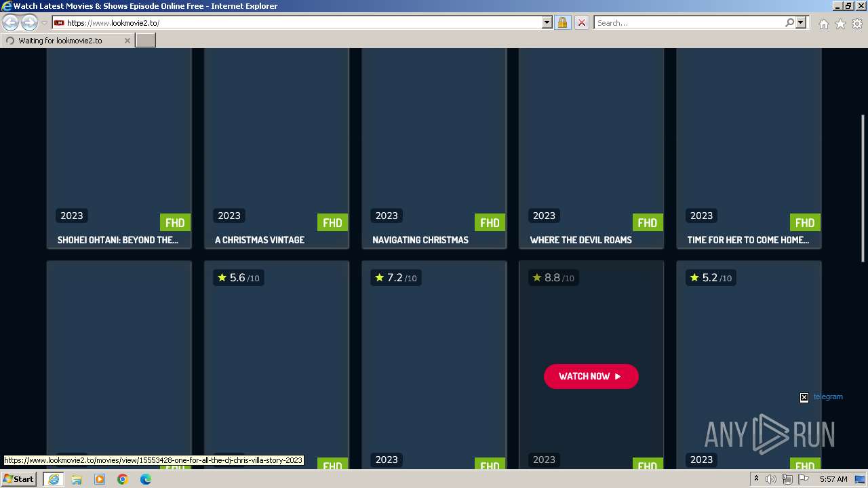Open the Home icon
Viewport: 868px width, 488px height.
tap(823, 24)
